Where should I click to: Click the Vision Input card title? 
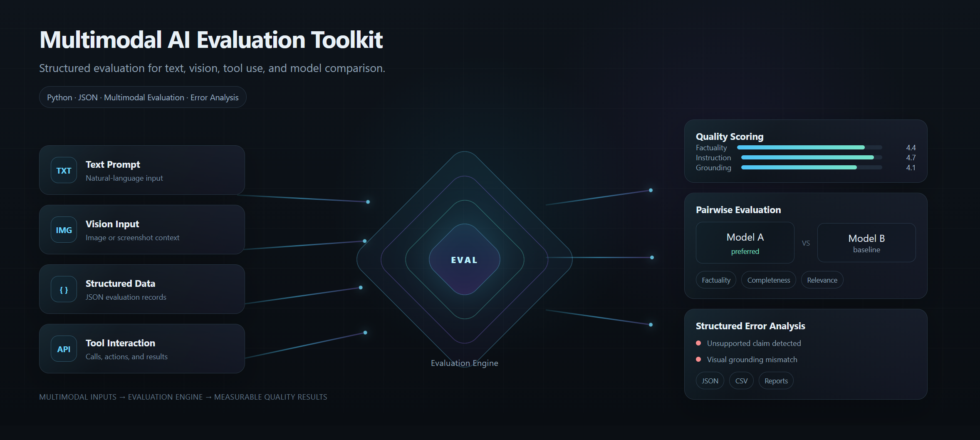pos(112,224)
